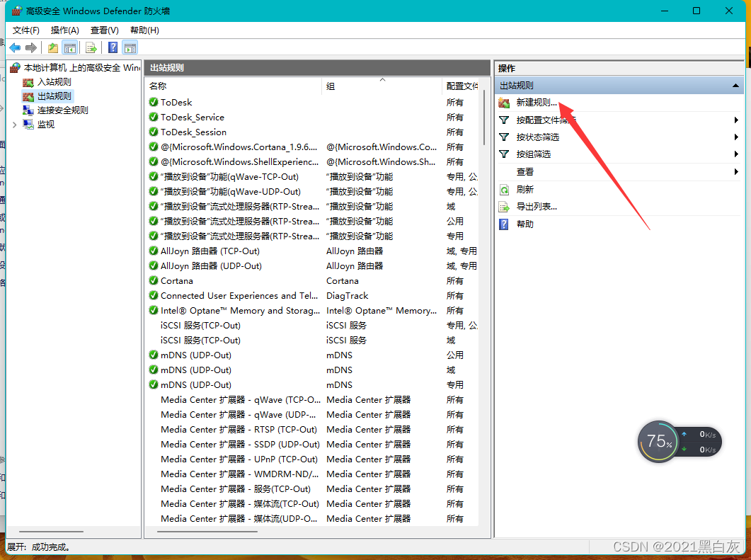This screenshot has height=560, width=751.
Task: Click 新建规则... in the actions pane
Action: click(x=537, y=103)
